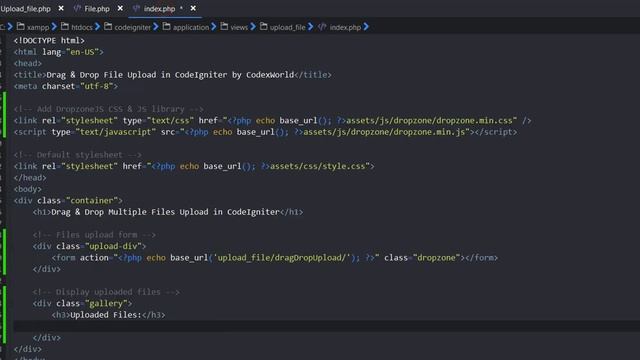Screen dimensions: 640x360
Task: Click the assets/css/style.css link line
Action: pyautogui.click(x=194, y=166)
